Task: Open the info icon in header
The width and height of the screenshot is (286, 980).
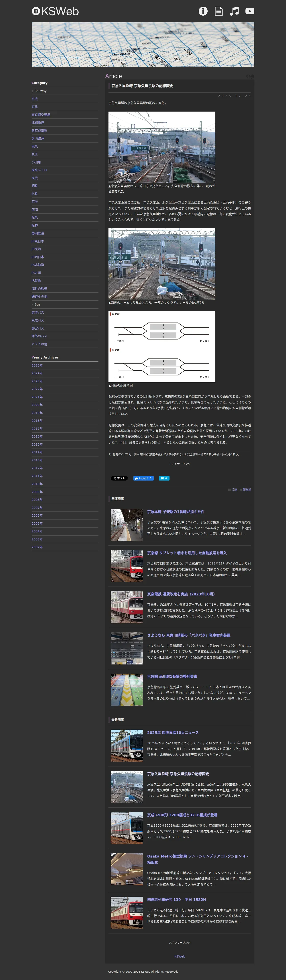Action: (x=203, y=11)
